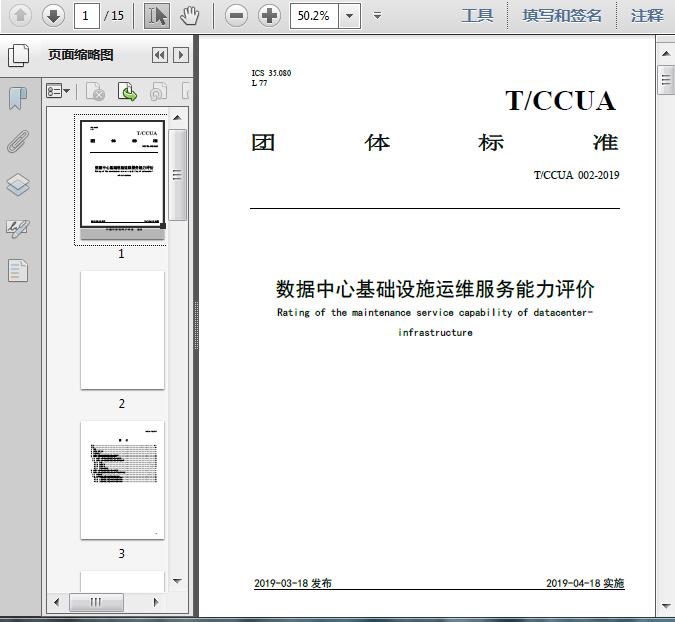675x622 pixels.
Task: Collapse thumbnails pane double-arrow
Action: click(160, 55)
